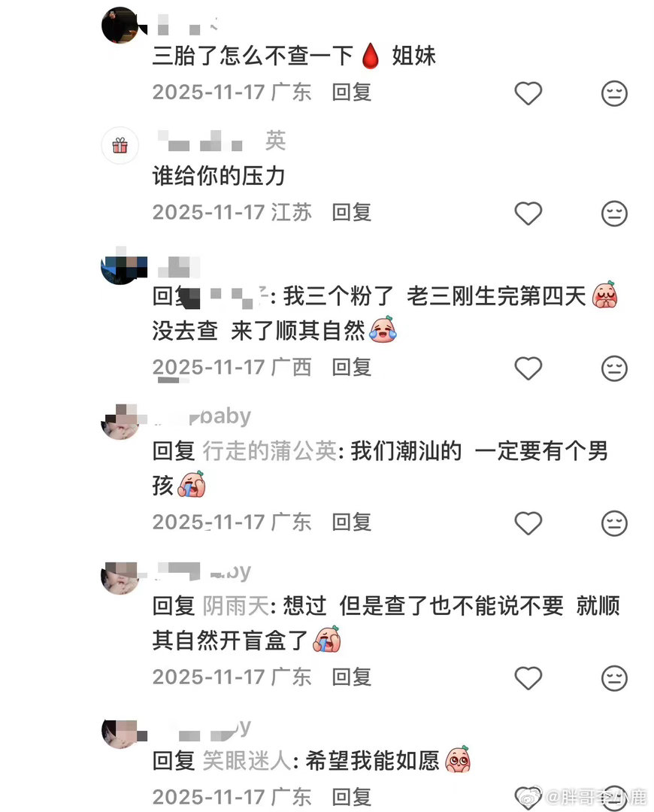Reply to the first comment from 广东
The height and width of the screenshot is (812, 654).
352,92
